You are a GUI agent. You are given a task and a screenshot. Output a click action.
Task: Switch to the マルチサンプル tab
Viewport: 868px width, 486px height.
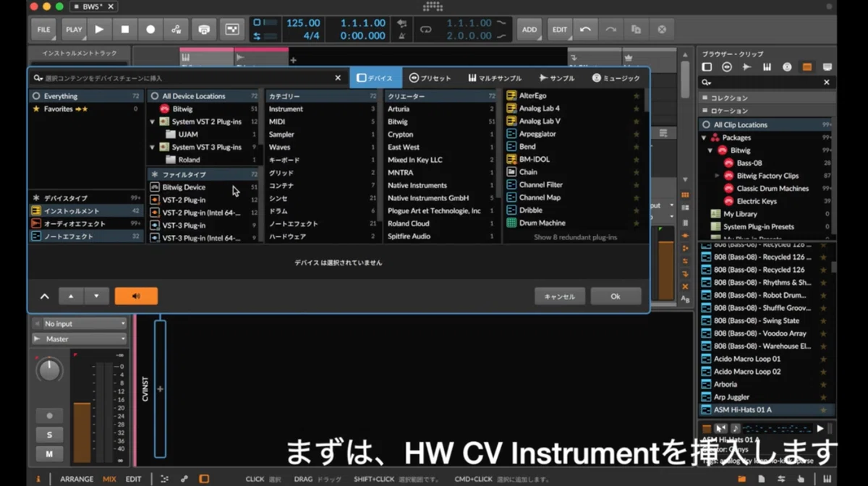click(495, 78)
